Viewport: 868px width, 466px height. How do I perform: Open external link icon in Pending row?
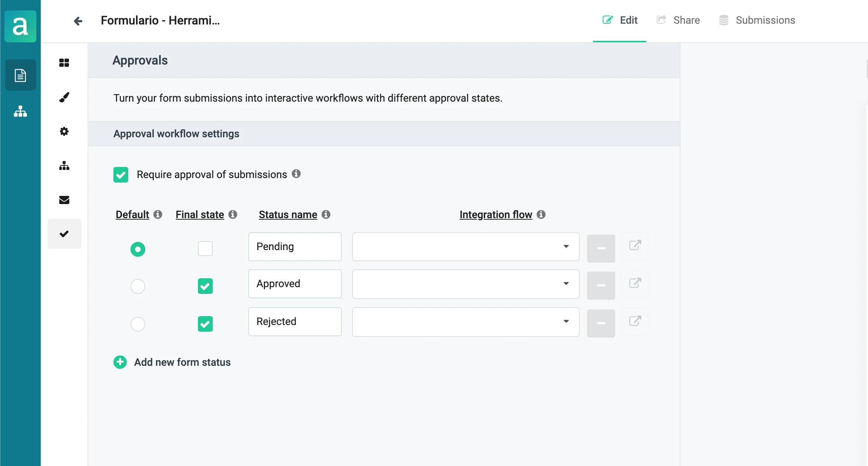coord(635,246)
